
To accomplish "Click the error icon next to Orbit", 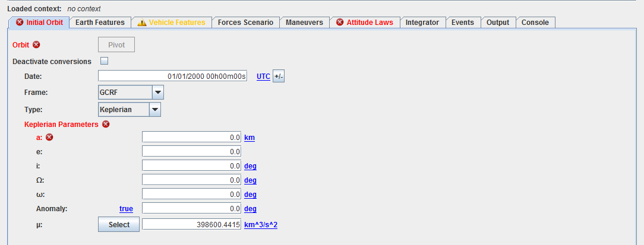I will point(36,44).
